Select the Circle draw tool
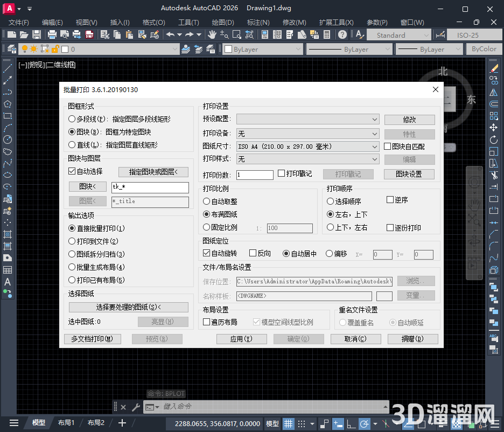 pyautogui.click(x=8, y=140)
